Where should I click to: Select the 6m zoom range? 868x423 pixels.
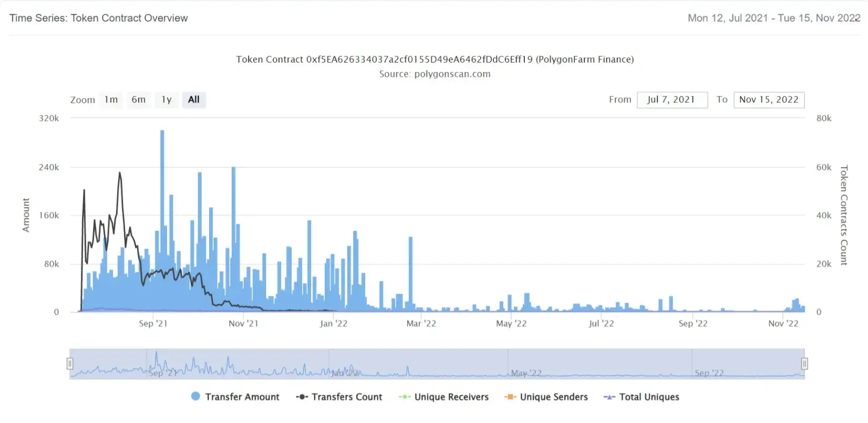[139, 100]
